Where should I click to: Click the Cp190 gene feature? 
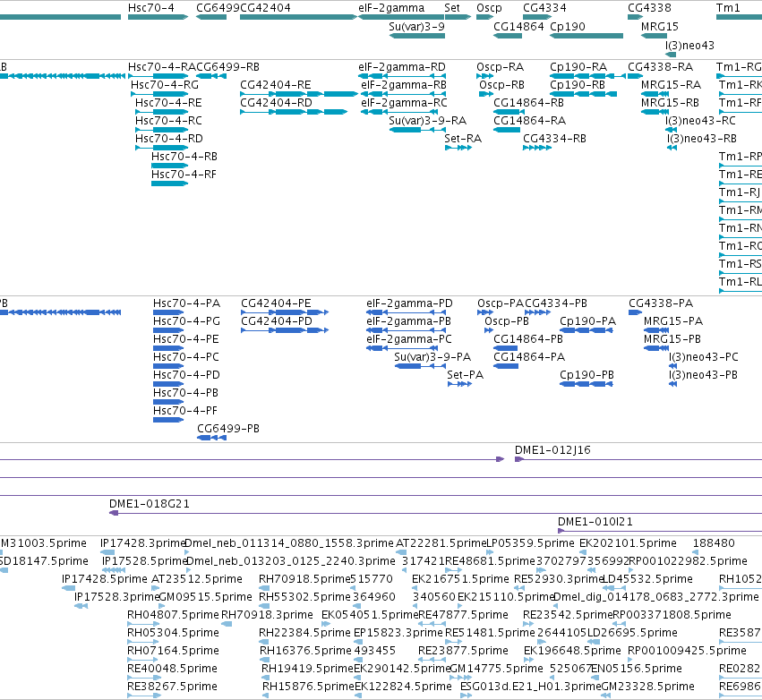click(x=586, y=36)
